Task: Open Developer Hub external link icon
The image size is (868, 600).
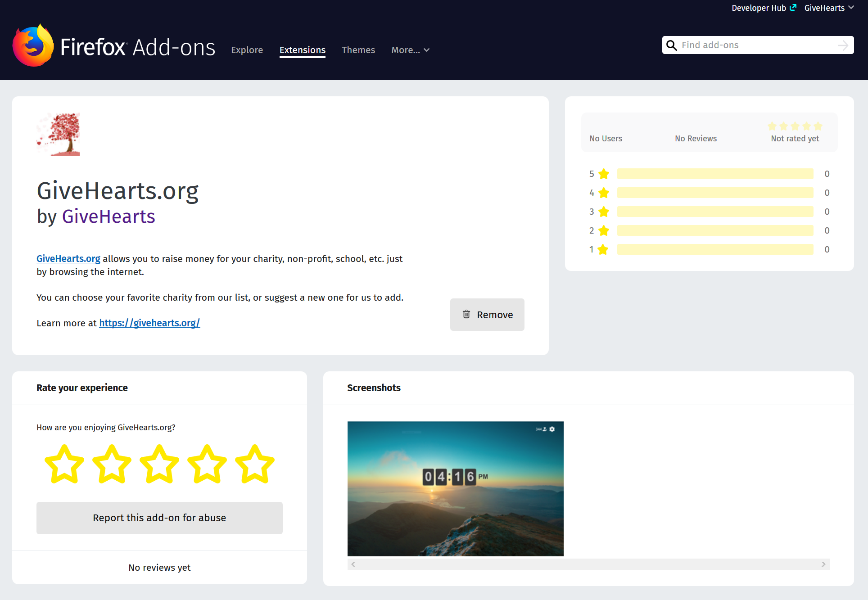Action: pyautogui.click(x=793, y=8)
